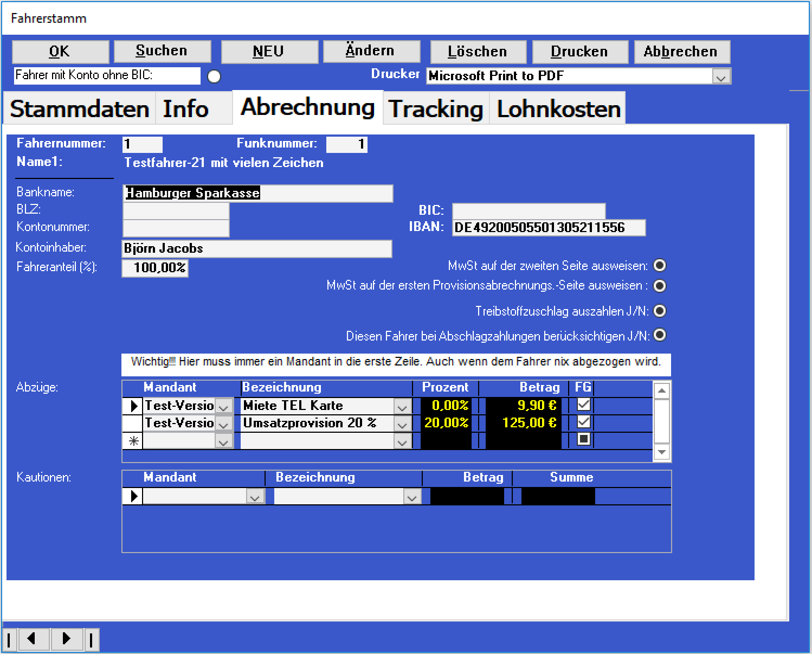
Task: Click the new-row asterisk selector in Abzüge
Action: (x=133, y=441)
